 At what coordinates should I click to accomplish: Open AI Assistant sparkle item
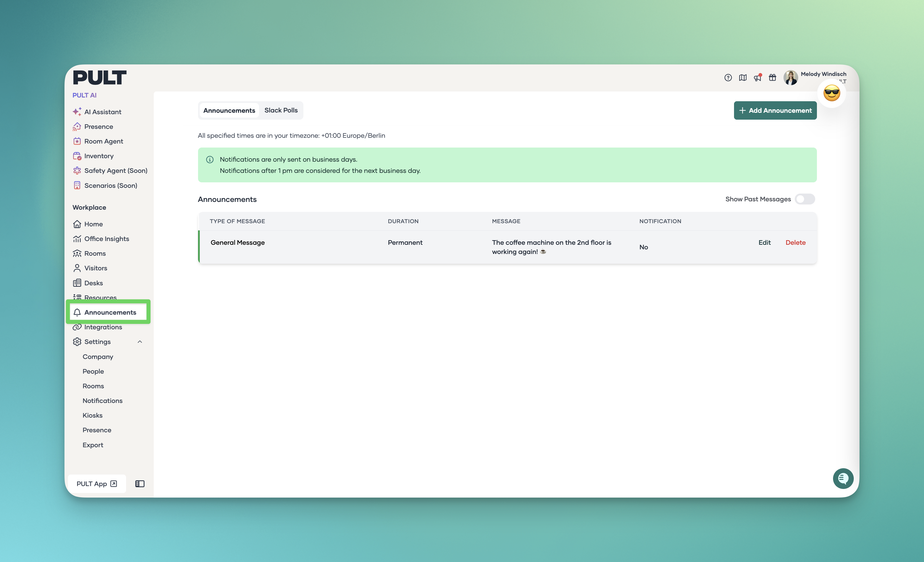click(102, 112)
